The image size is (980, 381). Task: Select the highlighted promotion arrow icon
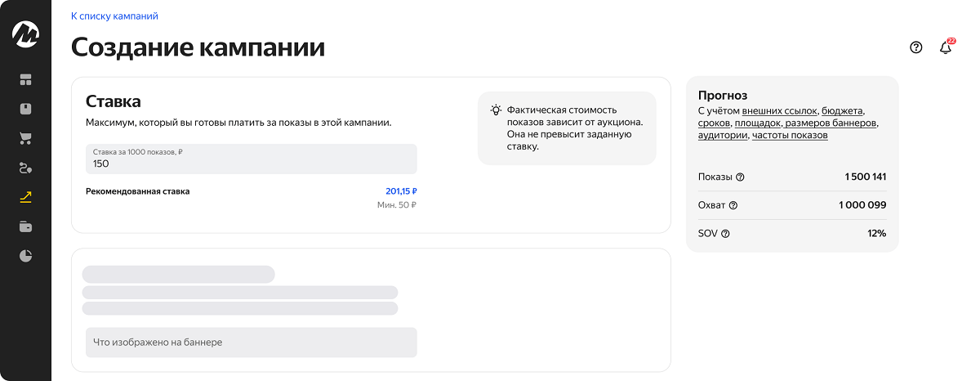click(25, 197)
